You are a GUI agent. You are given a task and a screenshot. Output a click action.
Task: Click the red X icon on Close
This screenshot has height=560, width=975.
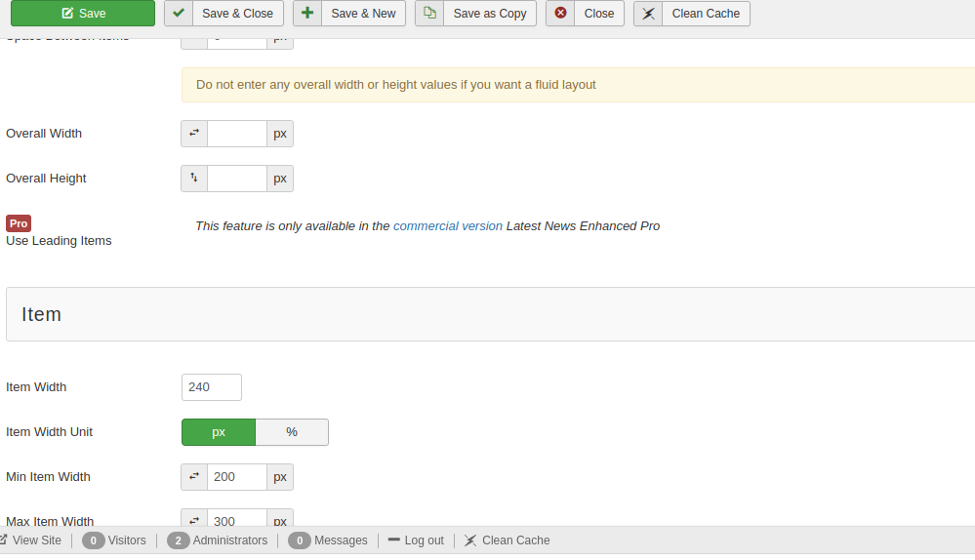(560, 14)
